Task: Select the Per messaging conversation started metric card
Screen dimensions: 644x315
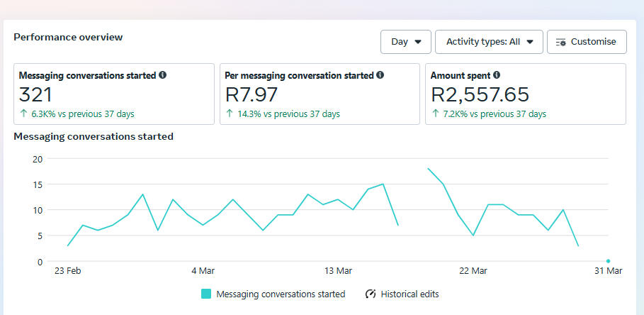Action: (x=320, y=94)
